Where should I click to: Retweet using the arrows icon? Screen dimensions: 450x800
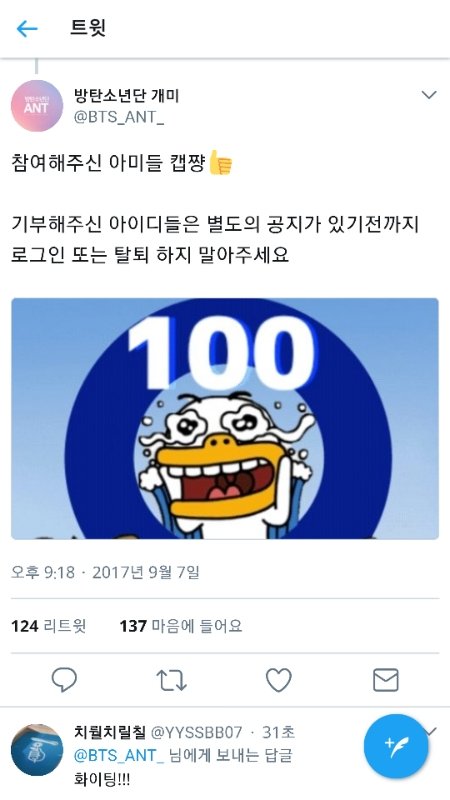coord(171,680)
